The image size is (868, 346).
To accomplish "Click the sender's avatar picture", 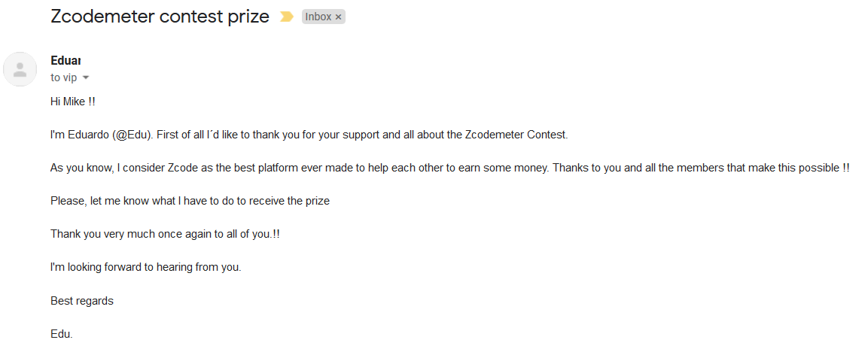I will click(x=20, y=69).
